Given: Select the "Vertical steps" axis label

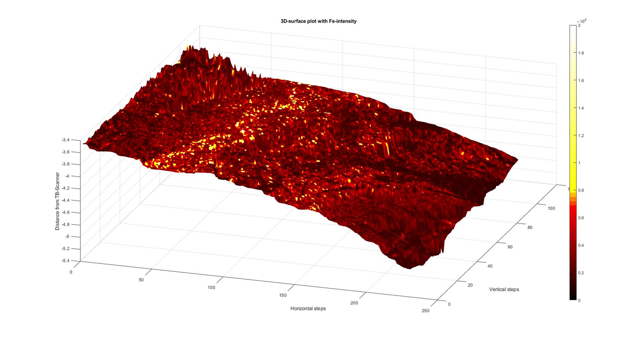Looking at the screenshot, I should tap(504, 289).
